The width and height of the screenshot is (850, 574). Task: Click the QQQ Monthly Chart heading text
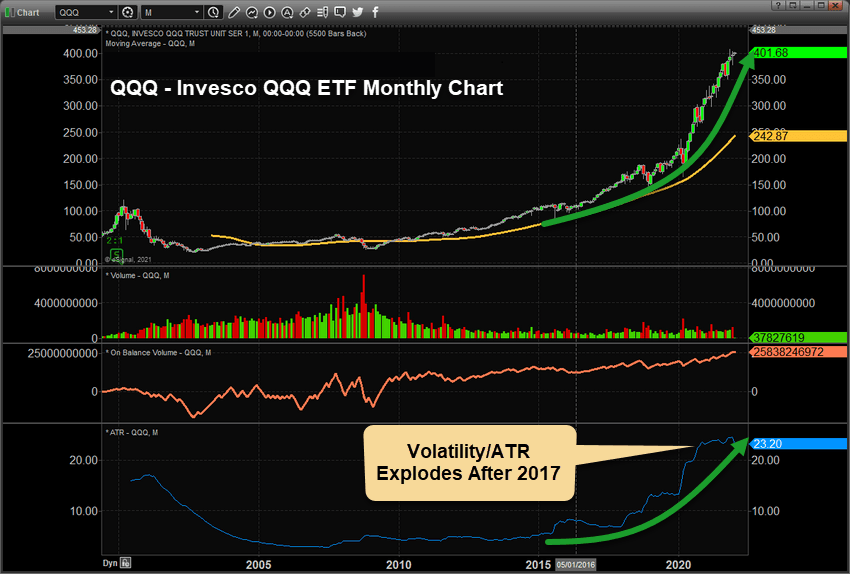(x=307, y=88)
